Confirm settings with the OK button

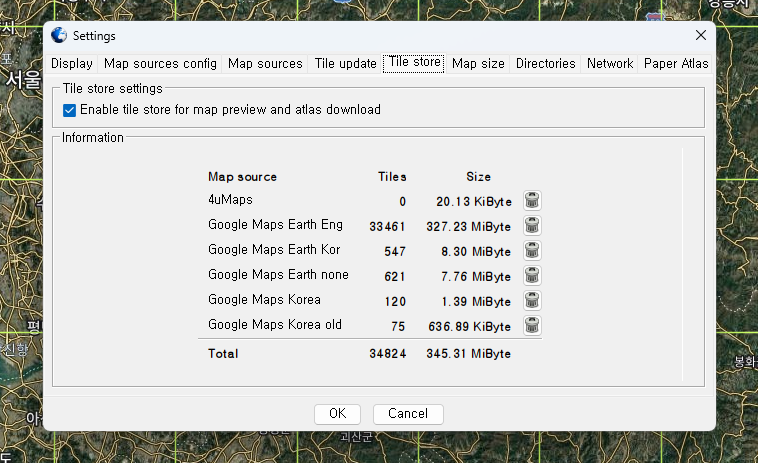(337, 414)
